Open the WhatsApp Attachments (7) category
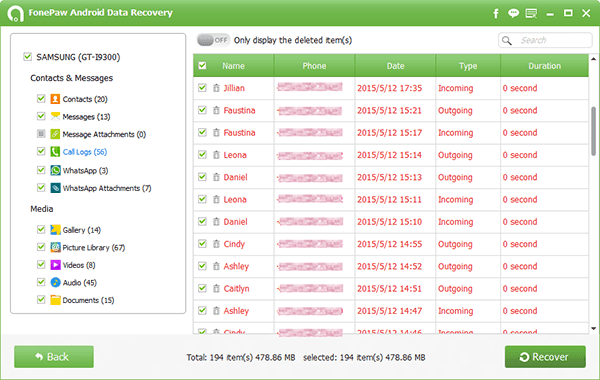 (x=107, y=188)
